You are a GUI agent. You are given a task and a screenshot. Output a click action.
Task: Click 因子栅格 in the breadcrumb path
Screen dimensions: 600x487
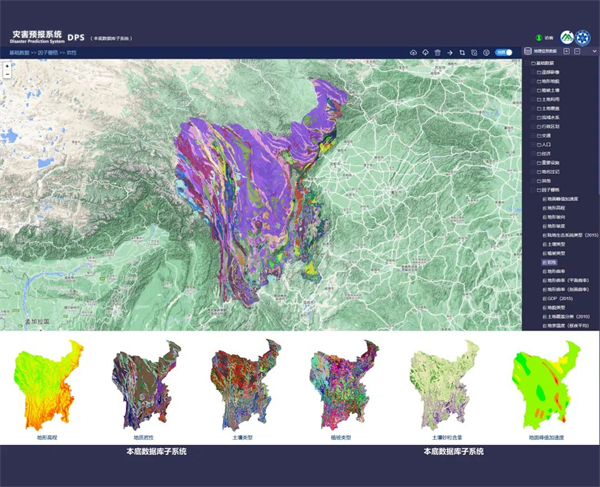pos(49,52)
